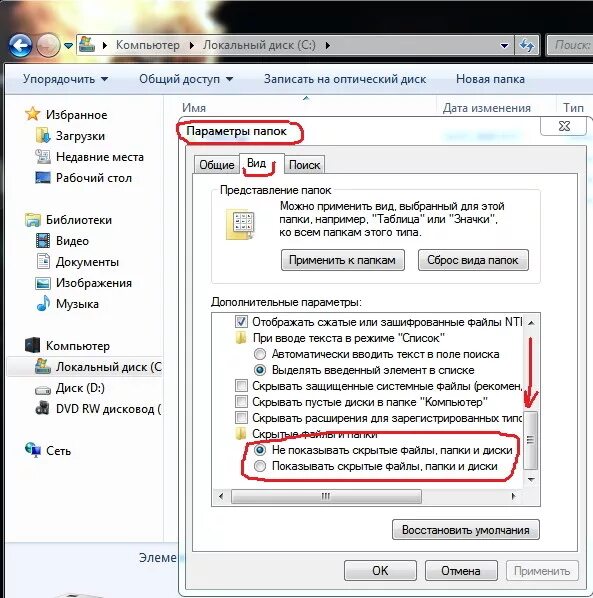
Task: Click the Применить button
Action: tap(542, 571)
